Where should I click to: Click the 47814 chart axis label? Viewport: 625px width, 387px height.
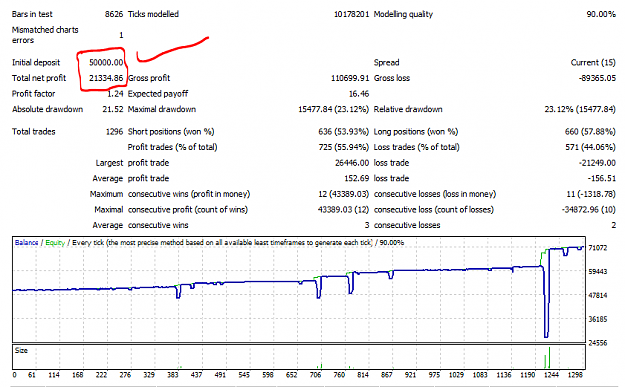597,295
